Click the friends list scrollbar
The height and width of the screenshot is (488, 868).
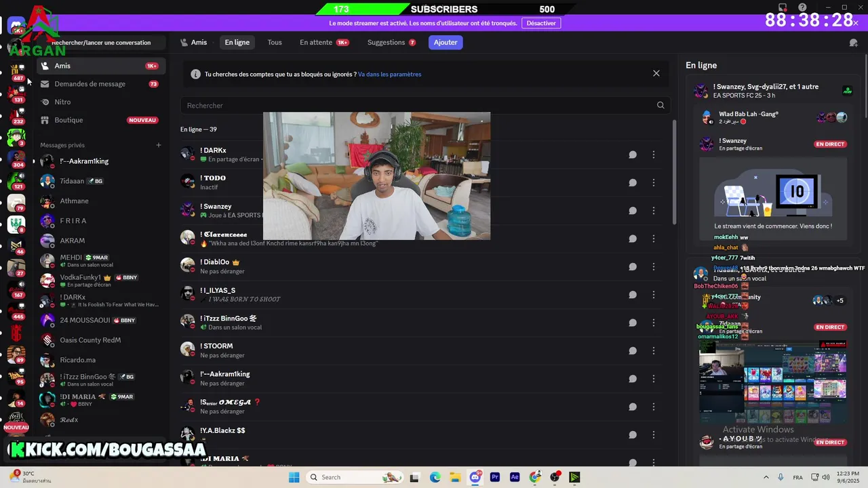674,173
